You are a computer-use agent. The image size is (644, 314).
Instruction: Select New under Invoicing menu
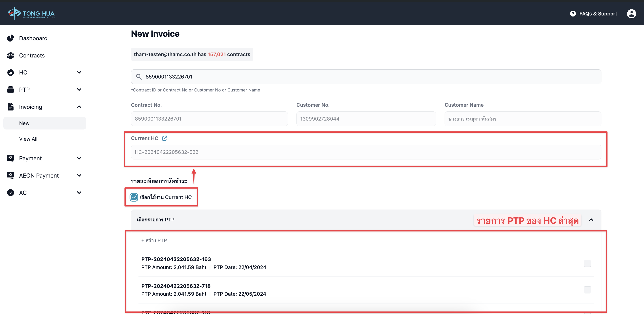[x=24, y=123]
